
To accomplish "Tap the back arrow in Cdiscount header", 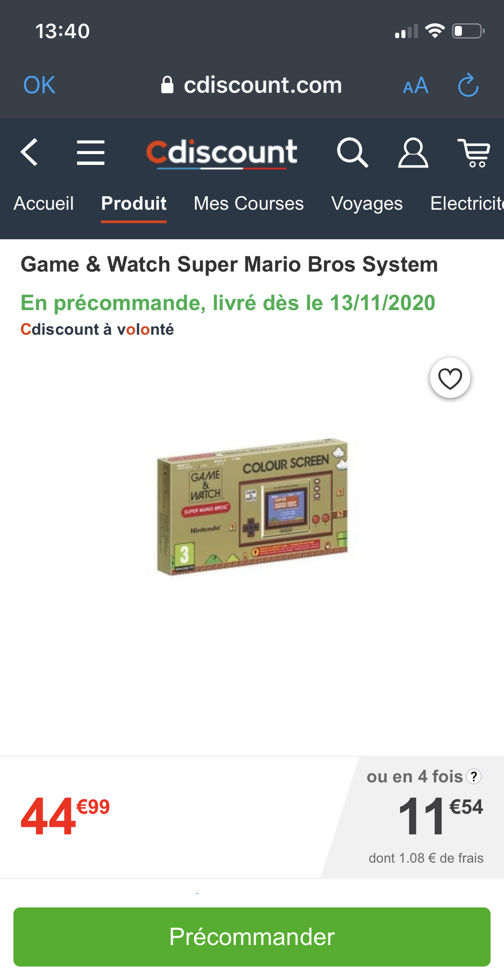I will click(29, 152).
